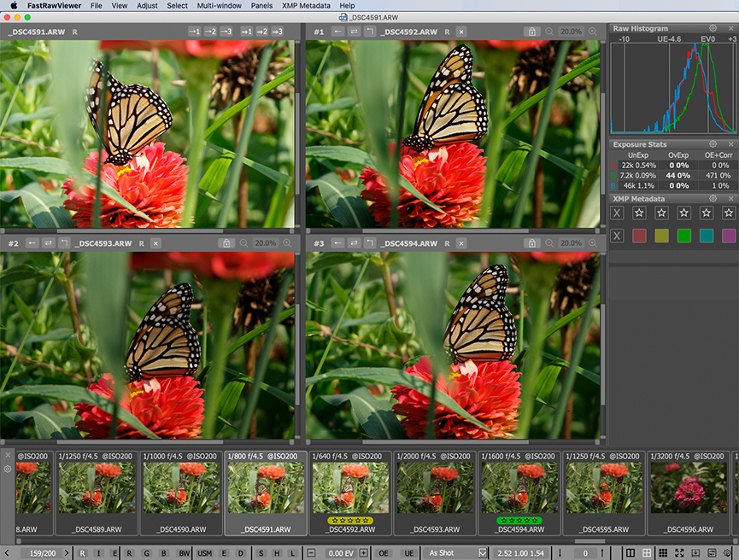Zoom in on pane #1 with magnifier plus
The image size is (739, 560).
[x=593, y=32]
